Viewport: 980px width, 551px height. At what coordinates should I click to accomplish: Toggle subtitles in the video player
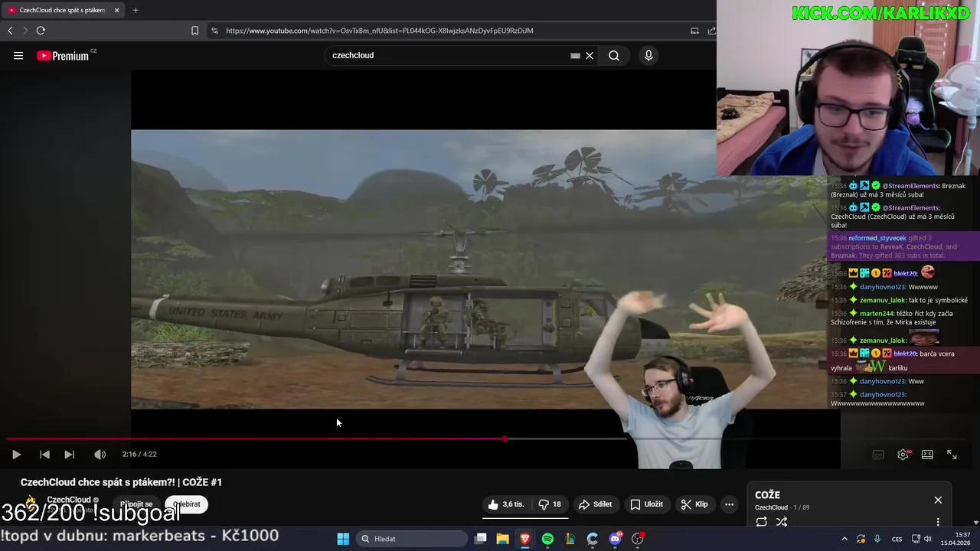coord(878,455)
